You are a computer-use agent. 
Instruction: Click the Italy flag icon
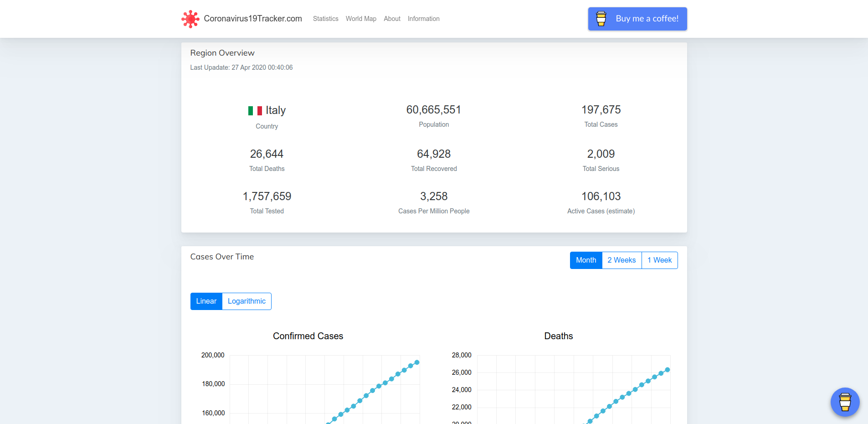(255, 111)
